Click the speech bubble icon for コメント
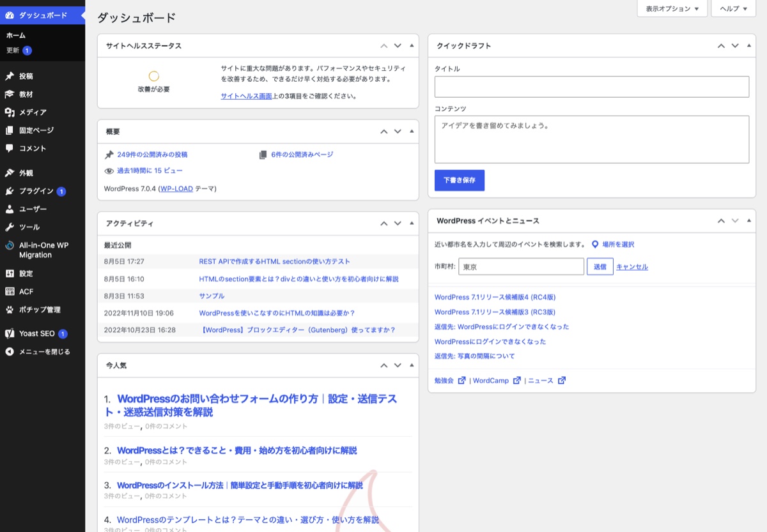Screen dimensions: 767x532 click(x=10, y=148)
